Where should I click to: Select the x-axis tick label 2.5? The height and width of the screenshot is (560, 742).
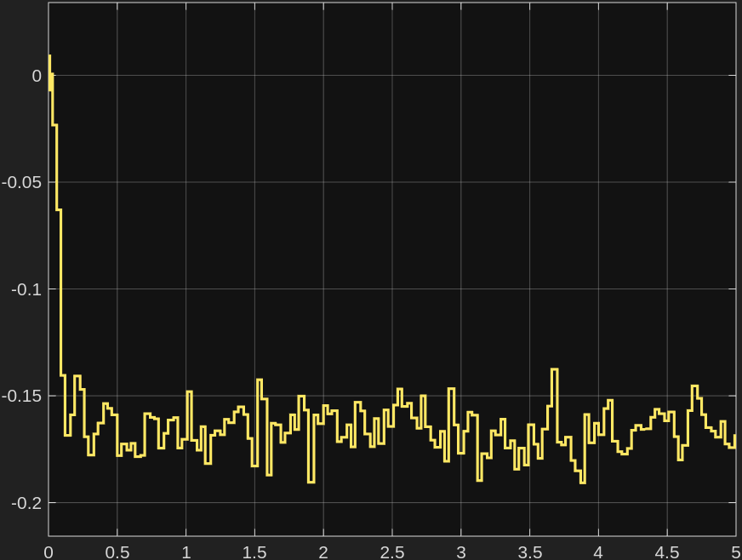tap(392, 551)
